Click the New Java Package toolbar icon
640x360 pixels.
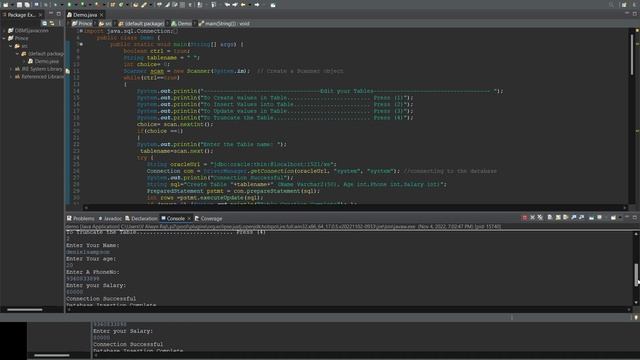112,4
